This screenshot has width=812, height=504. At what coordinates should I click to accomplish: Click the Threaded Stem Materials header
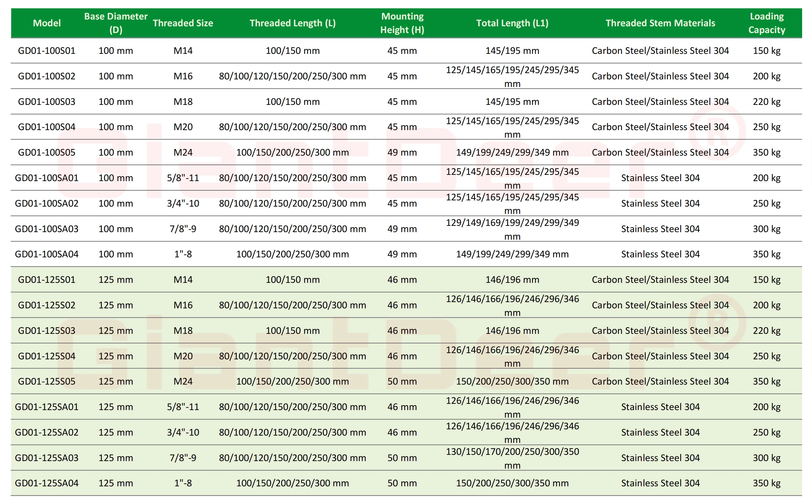(x=660, y=23)
